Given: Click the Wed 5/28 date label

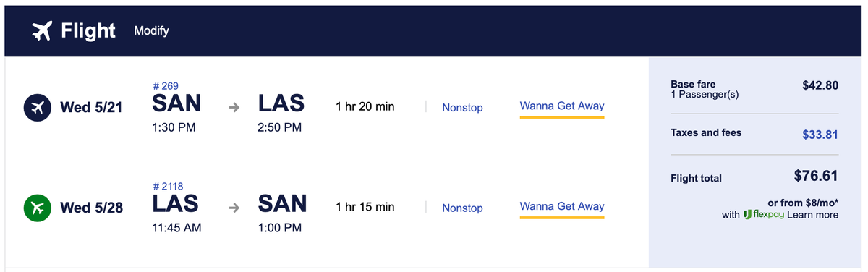Looking at the screenshot, I should pos(91,208).
